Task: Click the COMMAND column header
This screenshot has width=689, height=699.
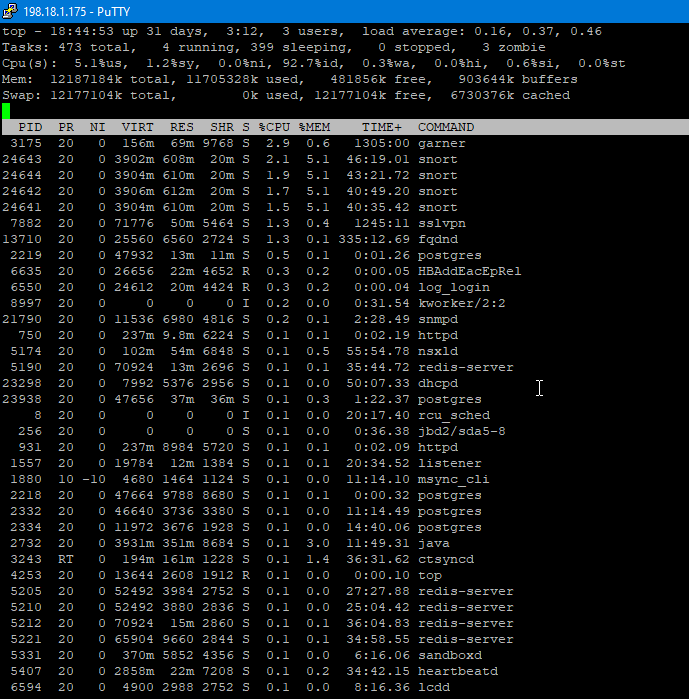Action: tap(446, 127)
